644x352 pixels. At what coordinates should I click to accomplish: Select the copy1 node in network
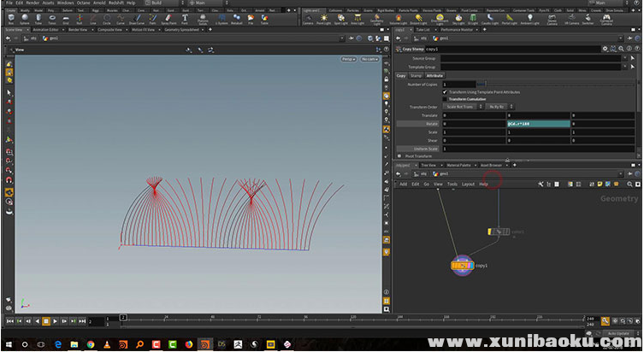click(462, 266)
